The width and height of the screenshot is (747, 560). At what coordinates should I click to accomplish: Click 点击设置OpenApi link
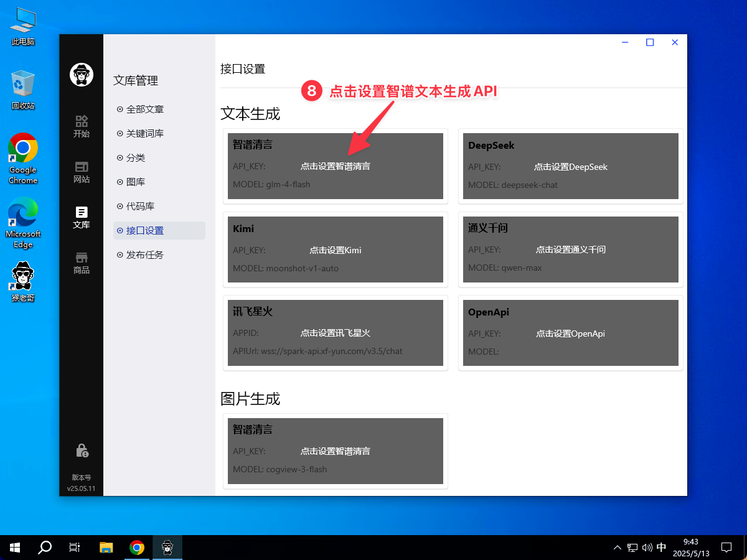coord(571,334)
